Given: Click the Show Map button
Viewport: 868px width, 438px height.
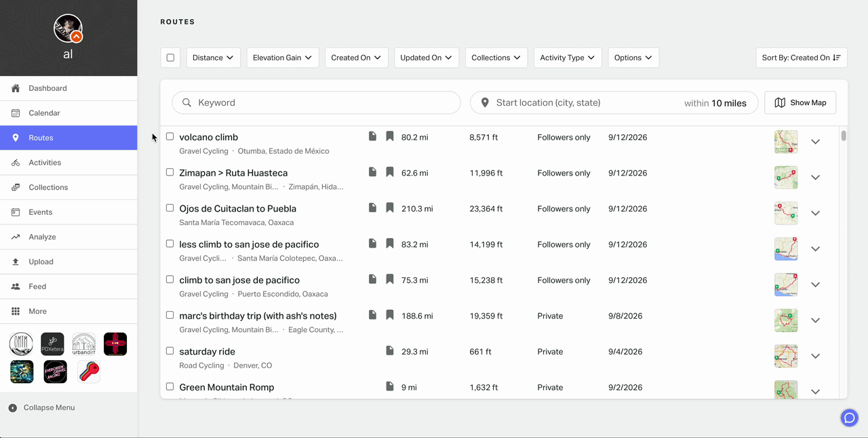Looking at the screenshot, I should click(800, 102).
